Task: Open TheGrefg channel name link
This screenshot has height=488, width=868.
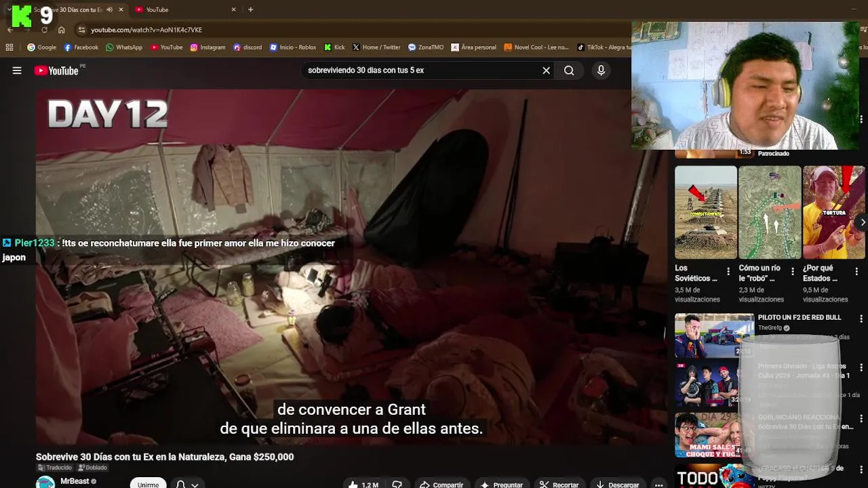Action: [770, 328]
